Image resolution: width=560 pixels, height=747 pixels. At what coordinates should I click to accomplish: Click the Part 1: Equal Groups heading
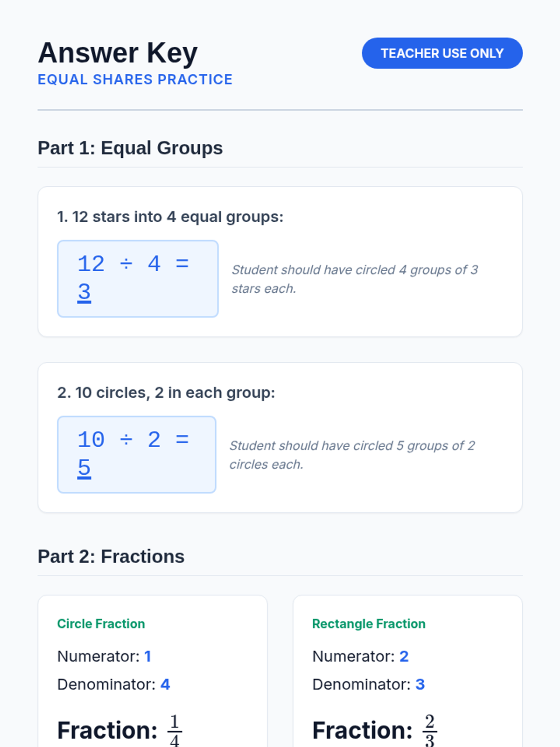coord(130,148)
